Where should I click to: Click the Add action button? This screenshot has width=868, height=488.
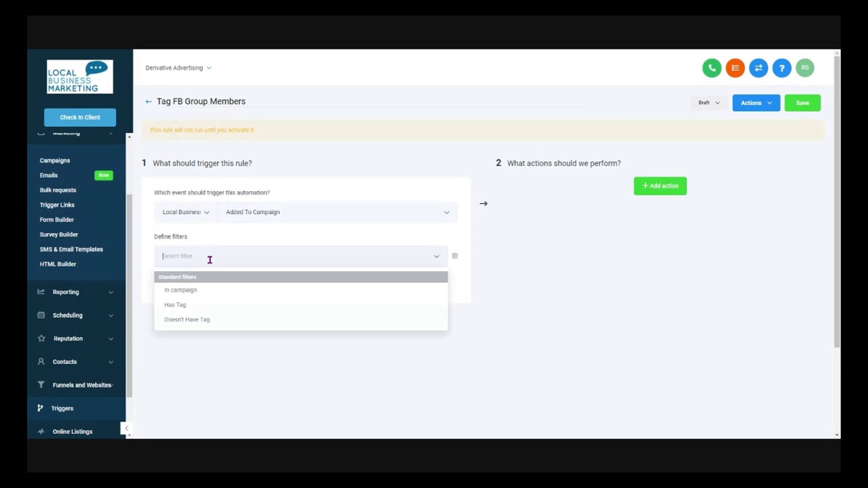tap(660, 186)
